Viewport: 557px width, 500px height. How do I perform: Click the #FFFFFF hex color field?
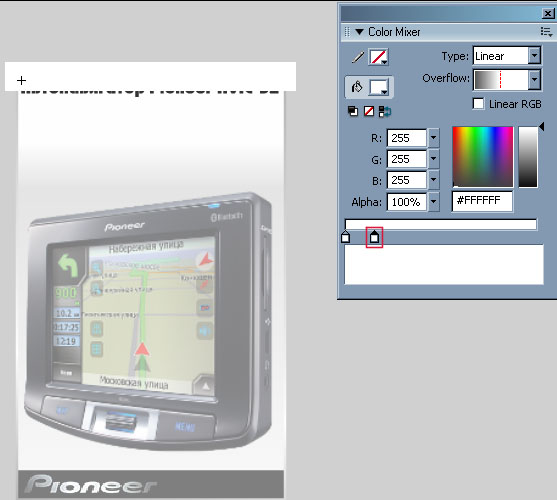coord(482,201)
